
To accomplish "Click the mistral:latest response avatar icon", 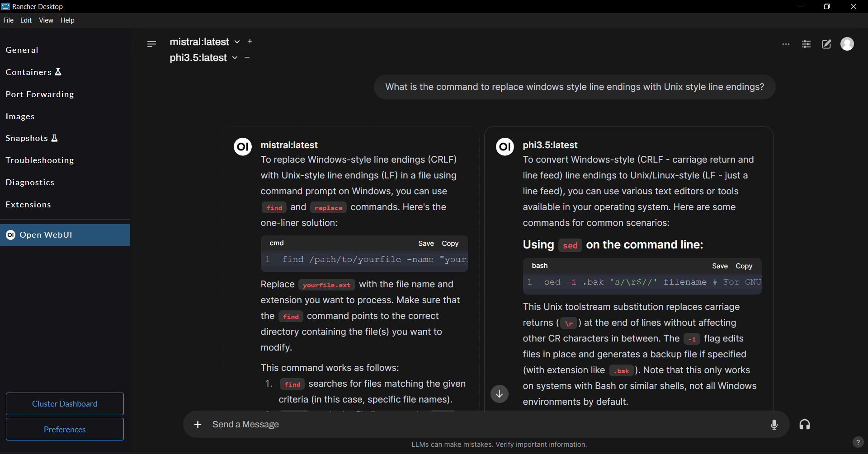I will [243, 147].
